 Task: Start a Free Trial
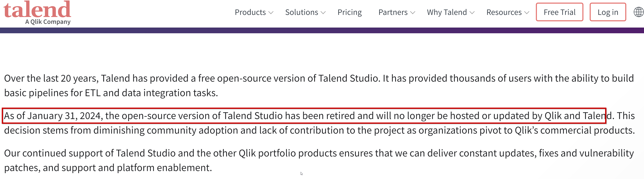click(559, 12)
